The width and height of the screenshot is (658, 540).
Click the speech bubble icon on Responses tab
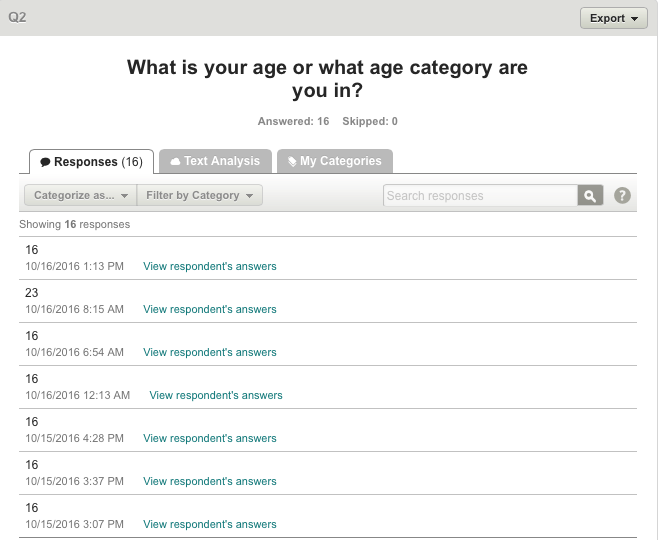click(x=45, y=162)
